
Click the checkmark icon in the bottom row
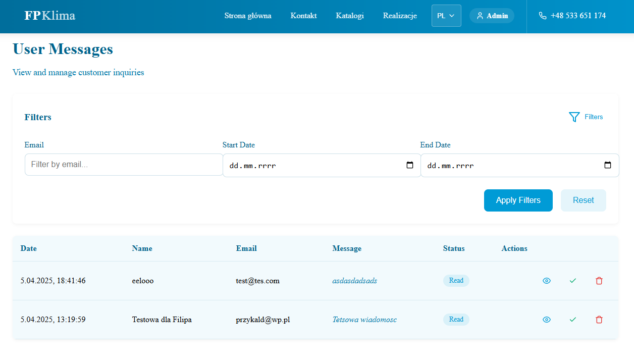click(572, 320)
